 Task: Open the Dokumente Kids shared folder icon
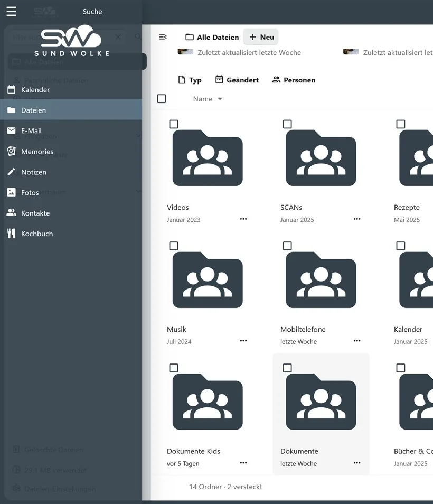[208, 402]
